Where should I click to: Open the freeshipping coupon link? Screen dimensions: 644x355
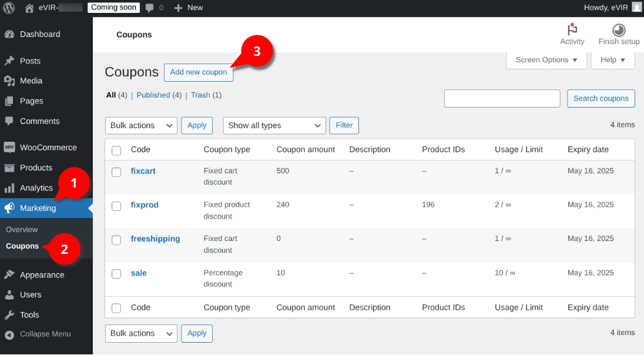155,239
